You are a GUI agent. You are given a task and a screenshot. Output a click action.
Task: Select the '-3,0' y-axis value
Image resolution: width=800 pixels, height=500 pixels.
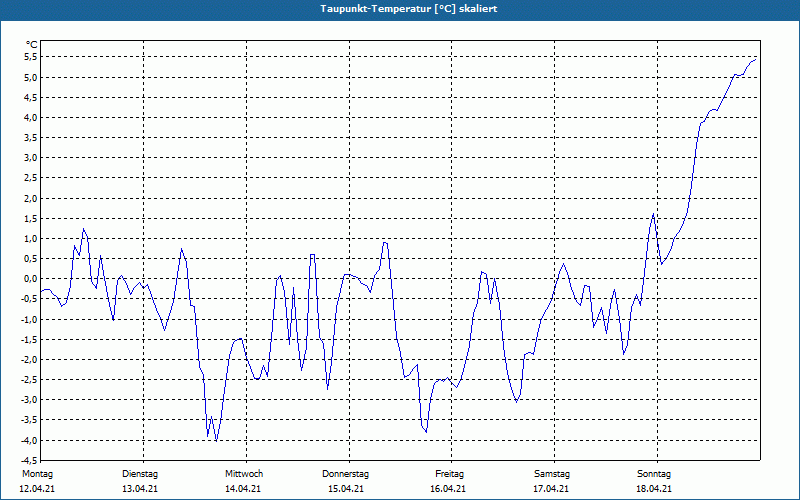point(30,400)
